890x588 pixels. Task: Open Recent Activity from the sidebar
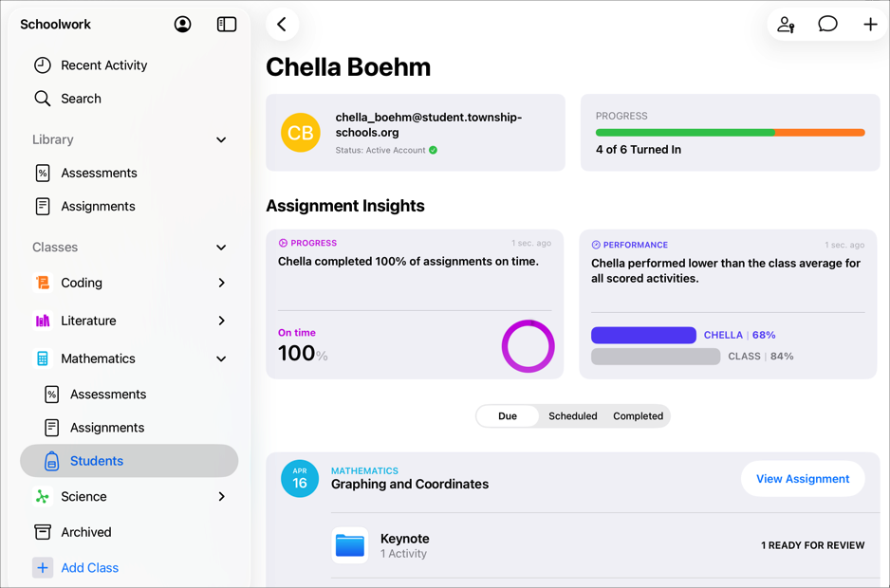(104, 64)
